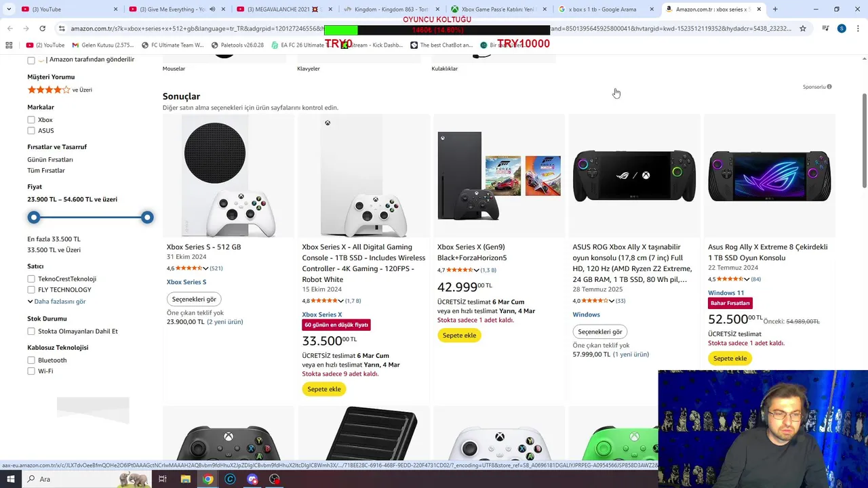Viewport: 868px width, 488px height.
Task: Click the left price range slider handle
Action: (34, 218)
